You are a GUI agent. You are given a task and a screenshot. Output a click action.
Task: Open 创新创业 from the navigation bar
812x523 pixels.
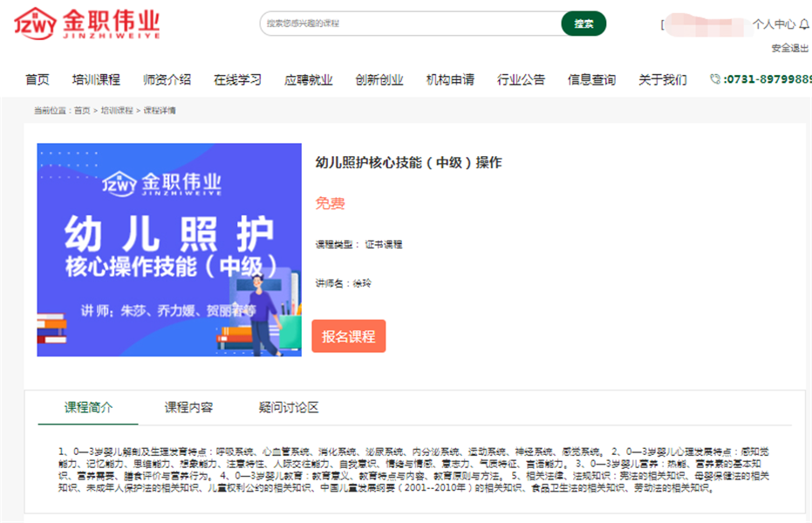coord(379,79)
